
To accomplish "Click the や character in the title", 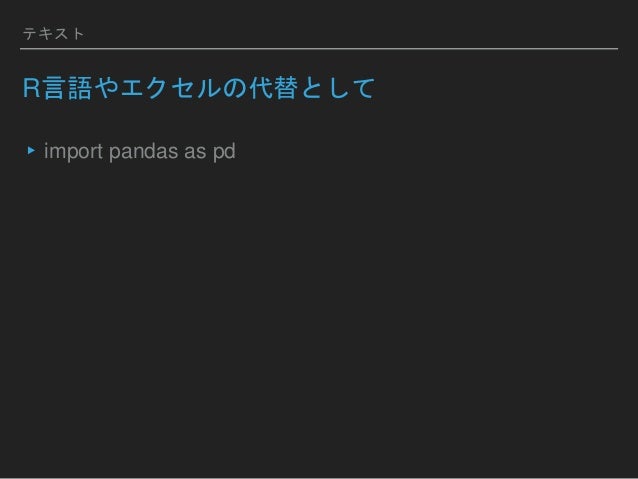I will pyautogui.click(x=107, y=88).
